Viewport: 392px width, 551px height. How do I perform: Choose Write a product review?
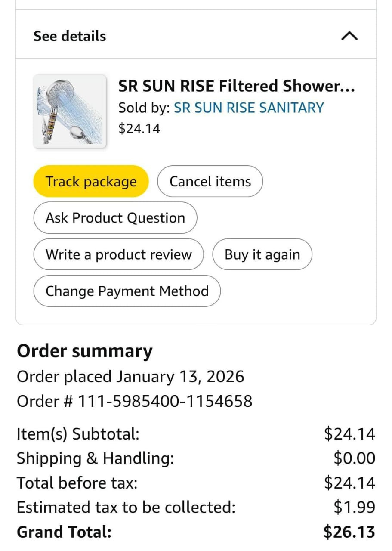(118, 254)
